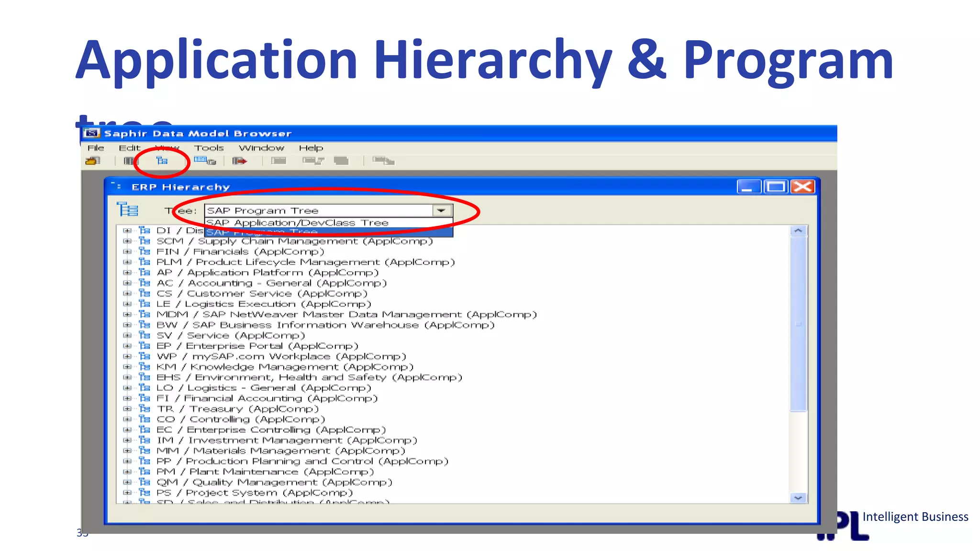Click the vertical scrollbar thumb of tree list
The height and width of the screenshot is (551, 980).
tap(798, 324)
